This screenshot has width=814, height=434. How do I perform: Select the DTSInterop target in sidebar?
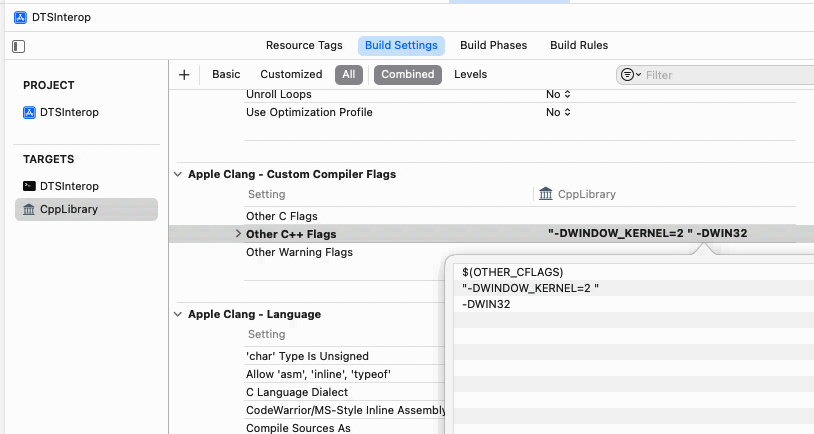69,186
